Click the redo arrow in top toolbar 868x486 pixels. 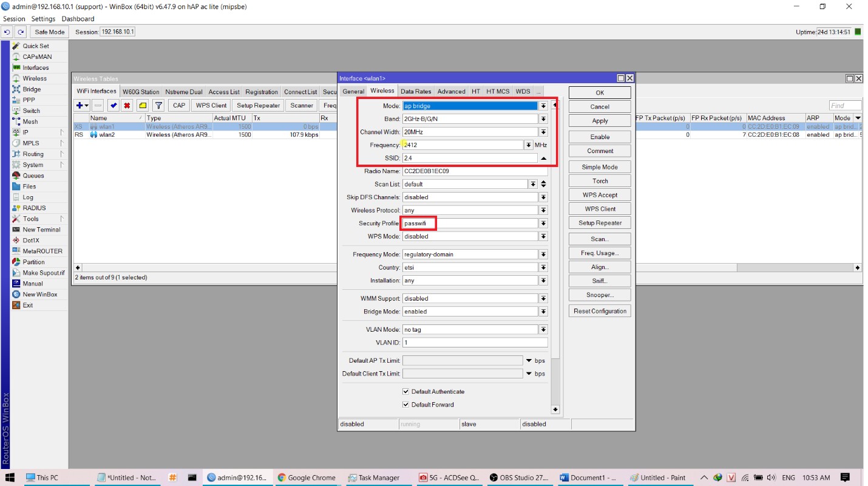tap(21, 32)
